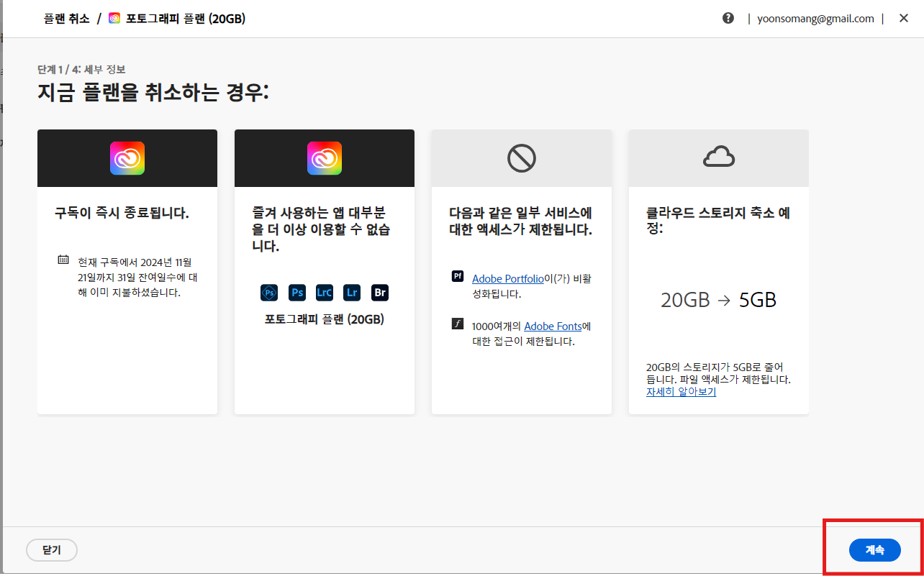Click the 클라우드 스토리지 축소 예정 card title
The height and width of the screenshot is (576, 924).
point(718,221)
